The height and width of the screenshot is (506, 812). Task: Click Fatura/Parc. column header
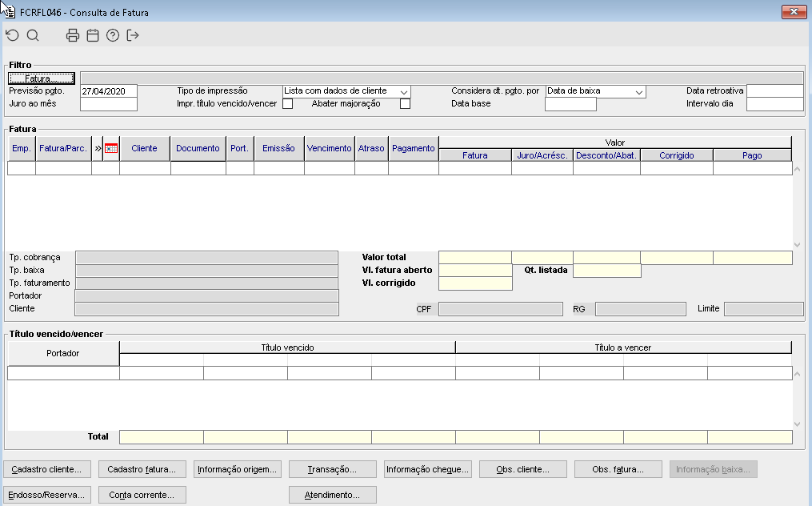pos(63,148)
